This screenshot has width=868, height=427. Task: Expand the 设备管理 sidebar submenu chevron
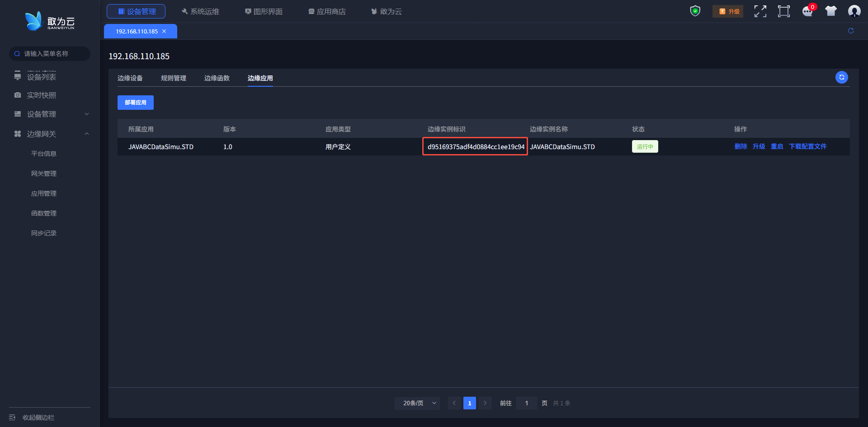pos(87,114)
